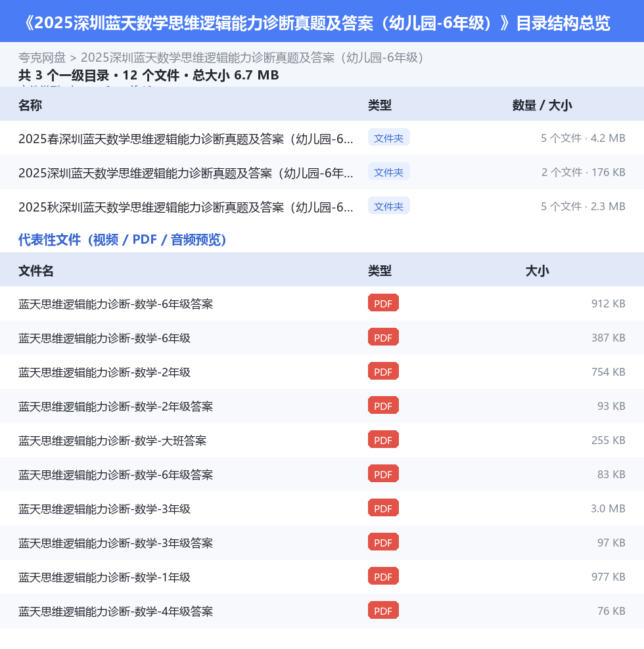
Task: Open file 蓝天思维逻辑能力诊断-数学-3年级 (3.0 MB)
Action: (x=104, y=508)
